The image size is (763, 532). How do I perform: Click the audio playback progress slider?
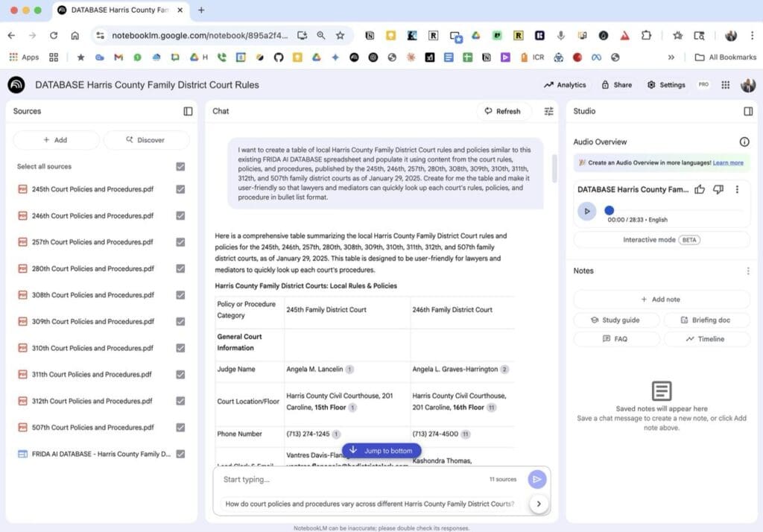pos(609,211)
